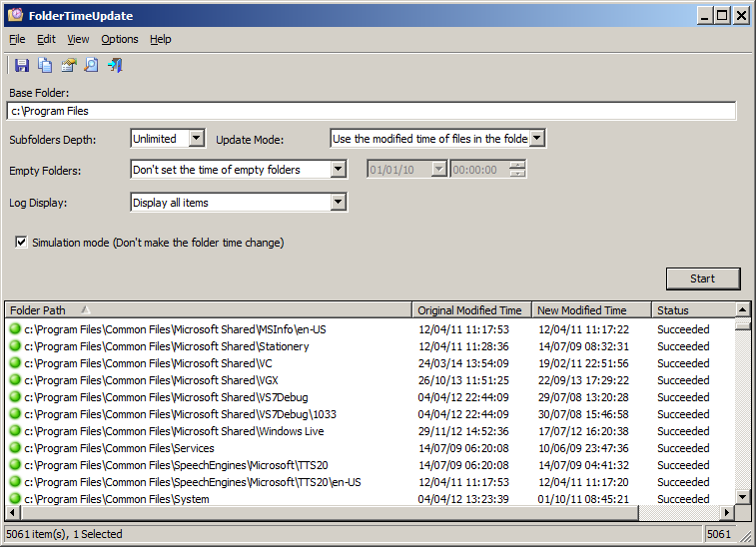This screenshot has height=547, width=756.
Task: Select the VS7Debug\1033 folder row
Action: coord(180,414)
